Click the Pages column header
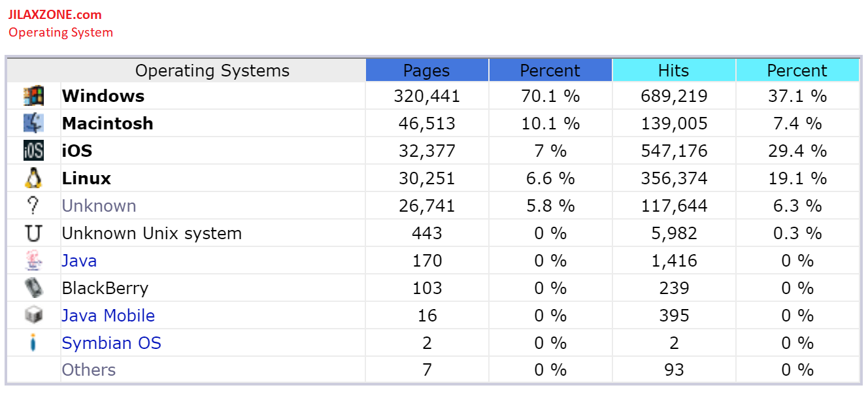Image resolution: width=868 pixels, height=411 pixels. click(427, 71)
